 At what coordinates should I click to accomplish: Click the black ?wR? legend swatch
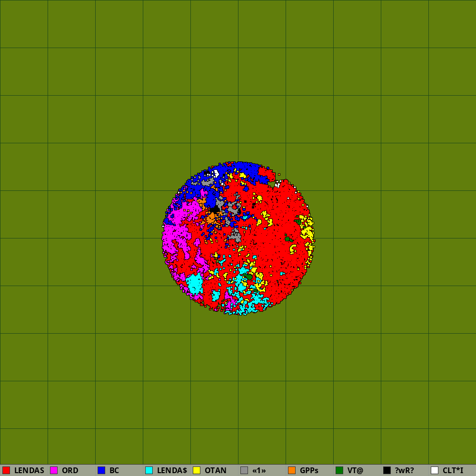pyautogui.click(x=387, y=470)
